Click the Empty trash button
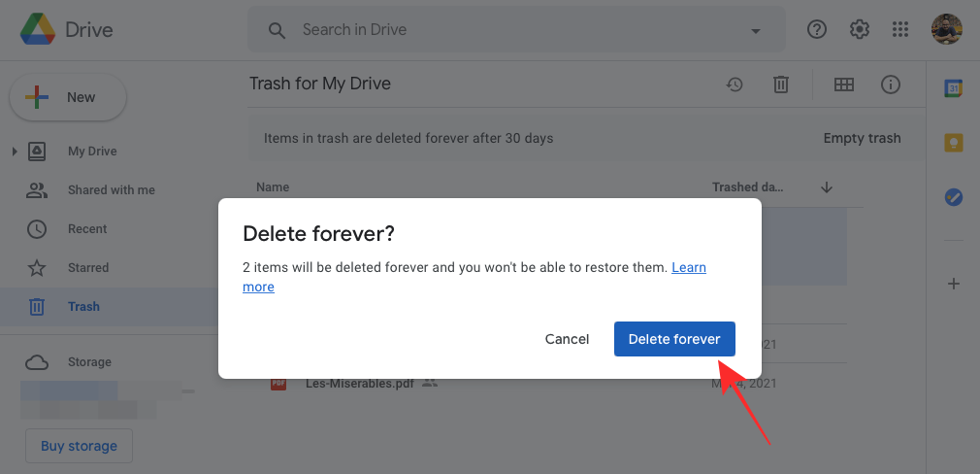The image size is (980, 474). (x=862, y=138)
